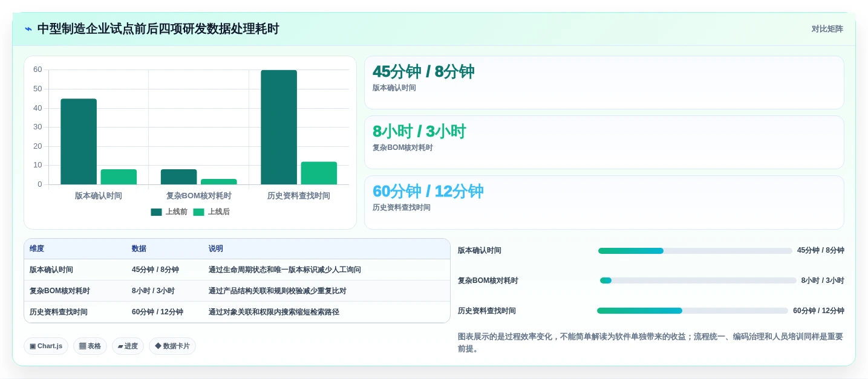The image size is (868, 379).
Task: Click the 上线后 bar for 版本确认时间
Action: pyautogui.click(x=119, y=177)
